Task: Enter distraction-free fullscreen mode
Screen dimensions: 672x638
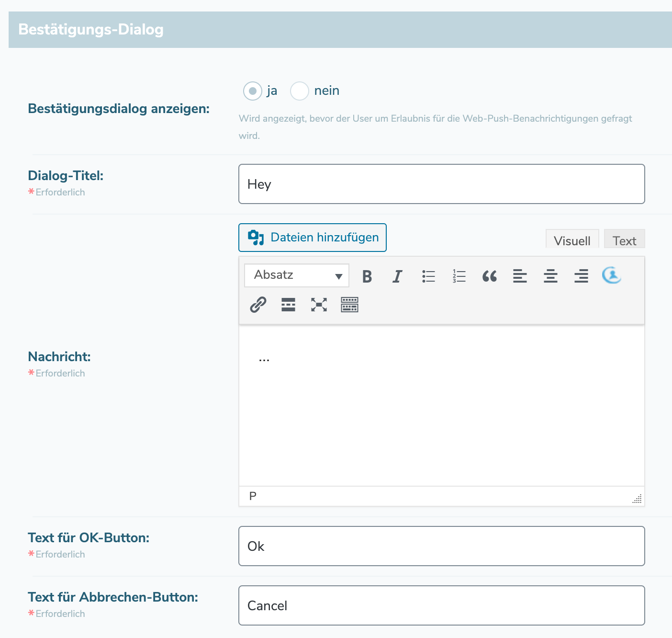Action: [x=319, y=305]
